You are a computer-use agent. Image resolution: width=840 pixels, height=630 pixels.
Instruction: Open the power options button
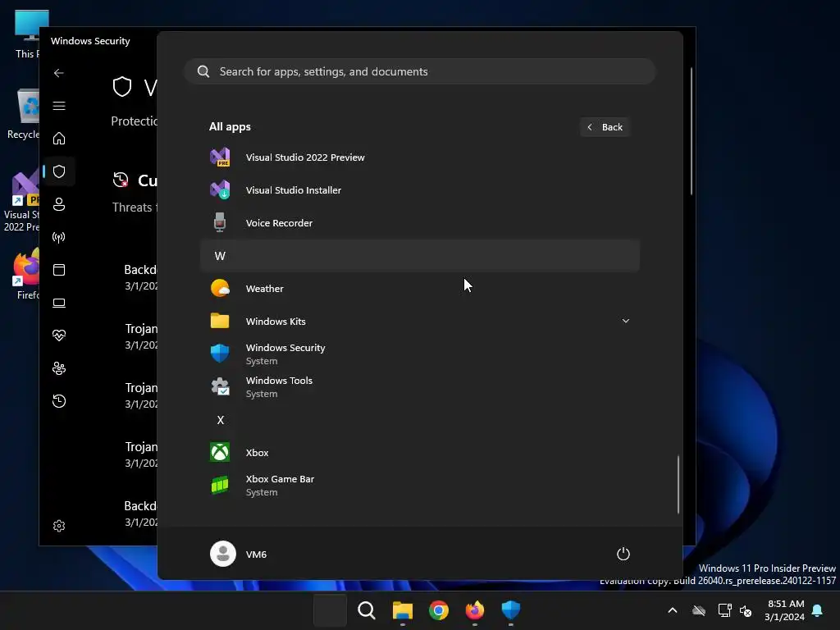click(x=623, y=554)
